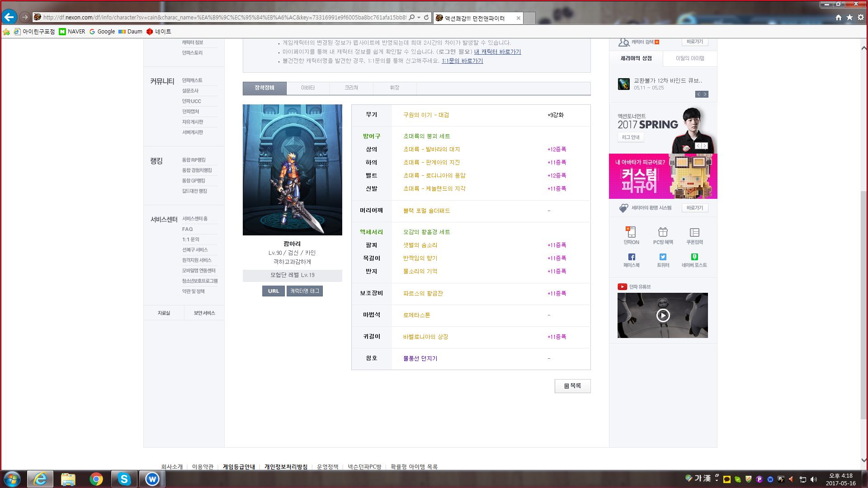The height and width of the screenshot is (488, 868).
Task: Open the 1:1문의 바로가기 link
Action: pos(462,61)
